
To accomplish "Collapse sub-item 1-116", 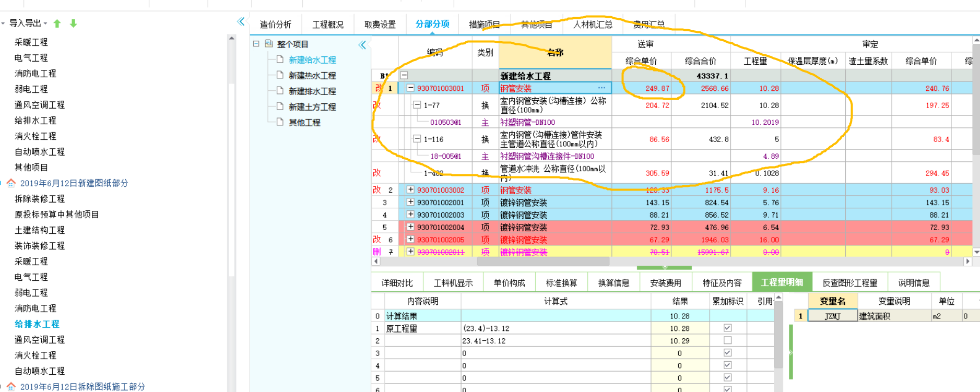I will point(417,139).
